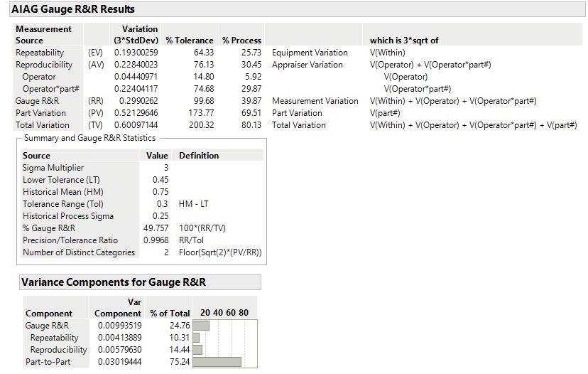Click % Tolerance value 64.33

coord(204,53)
